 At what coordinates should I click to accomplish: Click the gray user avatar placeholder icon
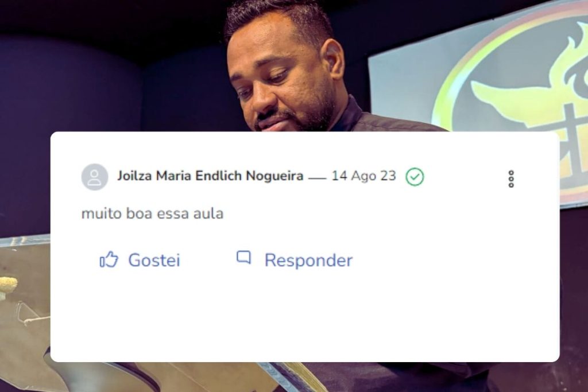point(95,177)
